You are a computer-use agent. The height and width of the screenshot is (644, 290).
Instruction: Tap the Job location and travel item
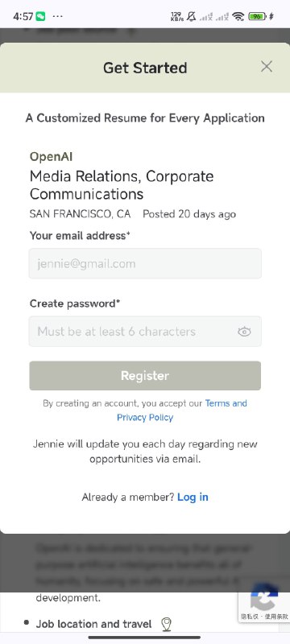pyautogui.click(x=93, y=624)
